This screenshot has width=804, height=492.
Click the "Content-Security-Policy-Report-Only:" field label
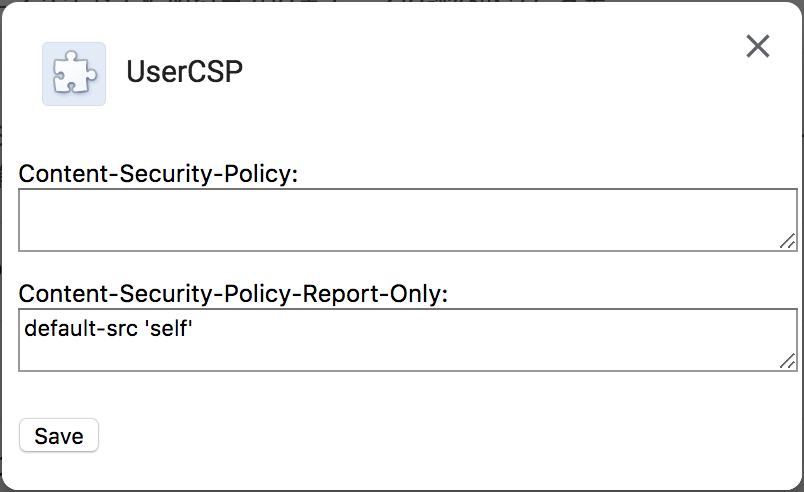click(233, 294)
